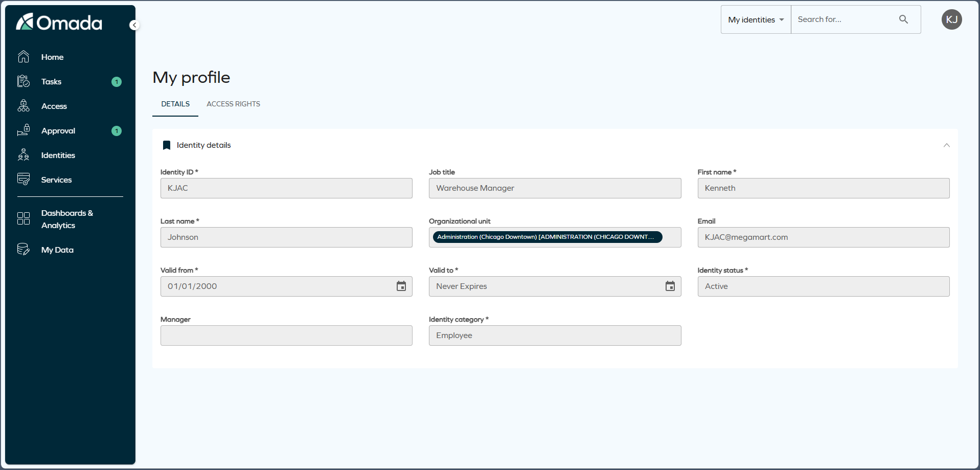This screenshot has width=980, height=470.
Task: Click the search magnifier icon
Action: [x=903, y=19]
